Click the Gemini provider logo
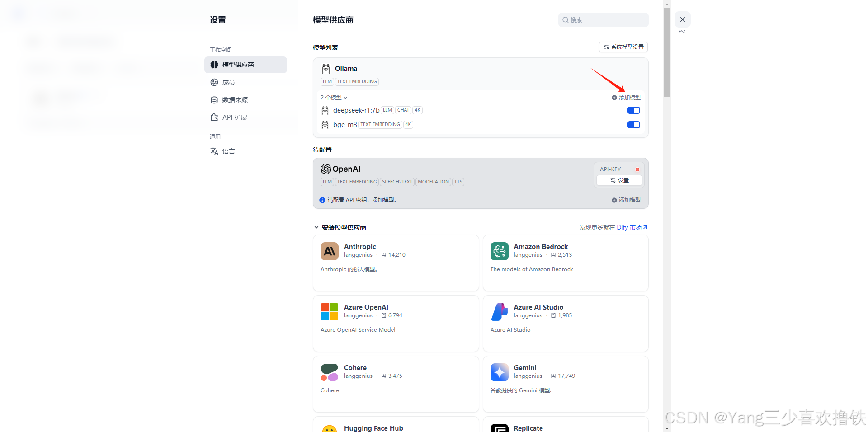The image size is (868, 432). (500, 372)
